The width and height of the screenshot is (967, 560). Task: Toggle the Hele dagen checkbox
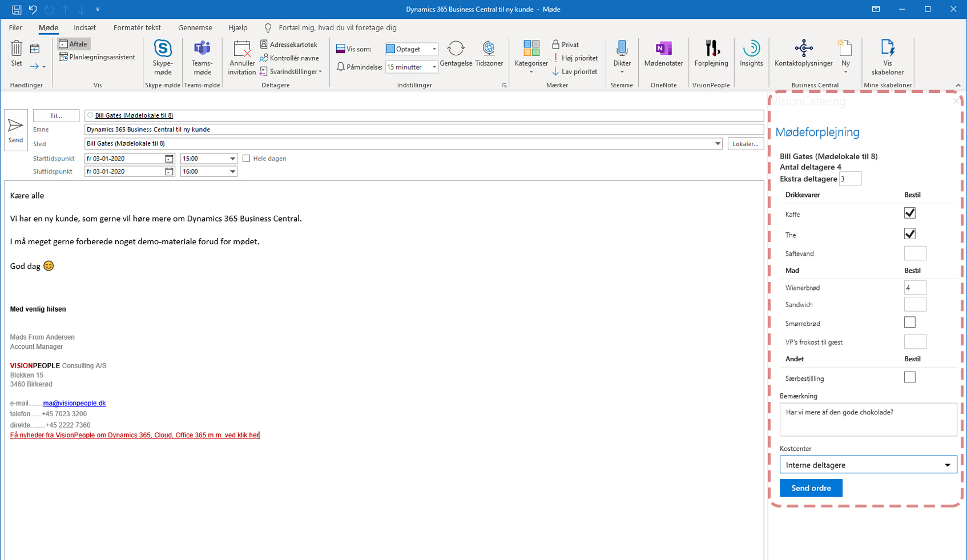[247, 159]
